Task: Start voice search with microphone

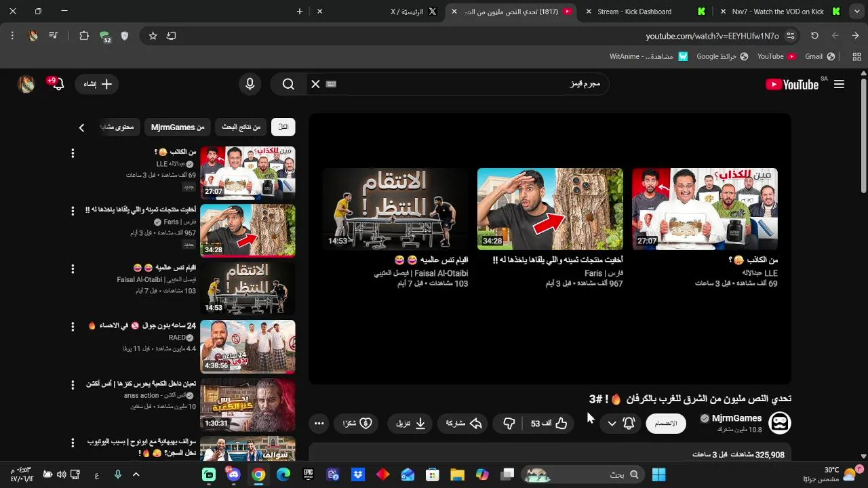Action: pyautogui.click(x=250, y=84)
